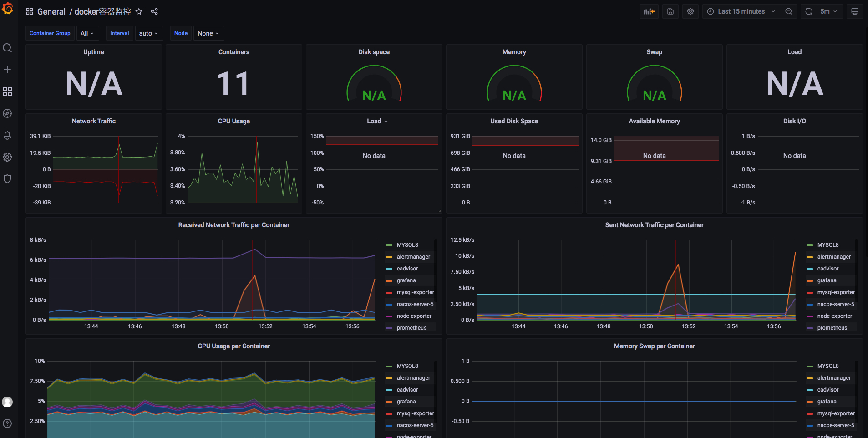Screen dimensions: 868x438
Task: Open the Dashboards icon in sidebar
Action: [x=7, y=92]
